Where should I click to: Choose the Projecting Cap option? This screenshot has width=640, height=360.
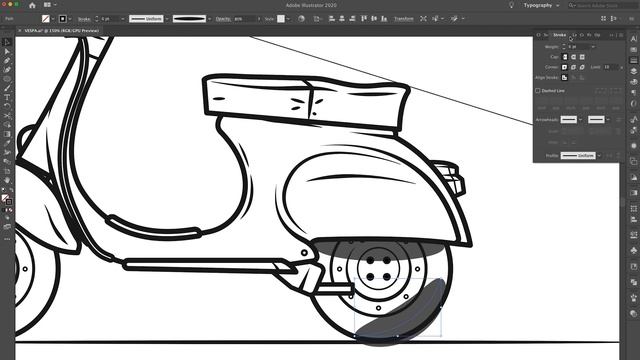point(582,57)
